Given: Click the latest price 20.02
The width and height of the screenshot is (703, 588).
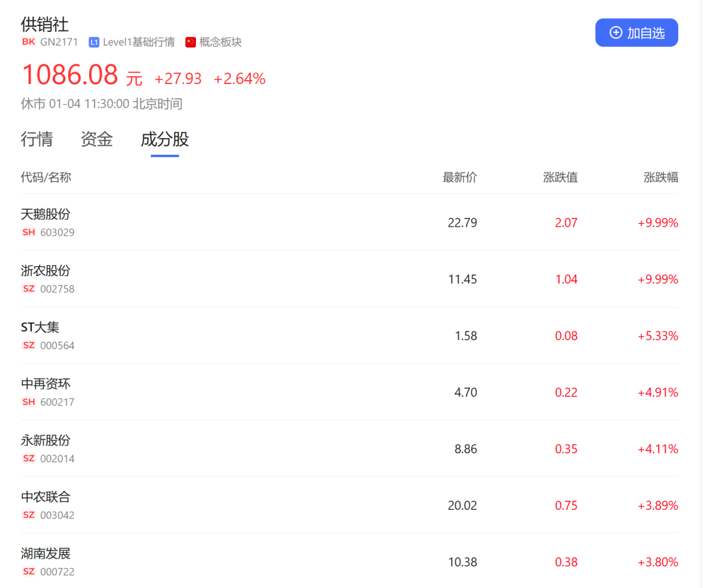Looking at the screenshot, I should point(462,505).
